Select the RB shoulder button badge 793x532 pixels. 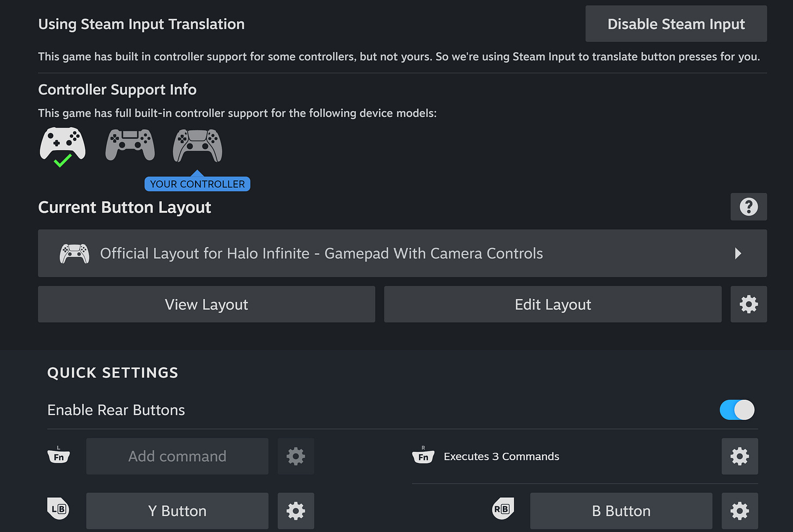(x=502, y=509)
